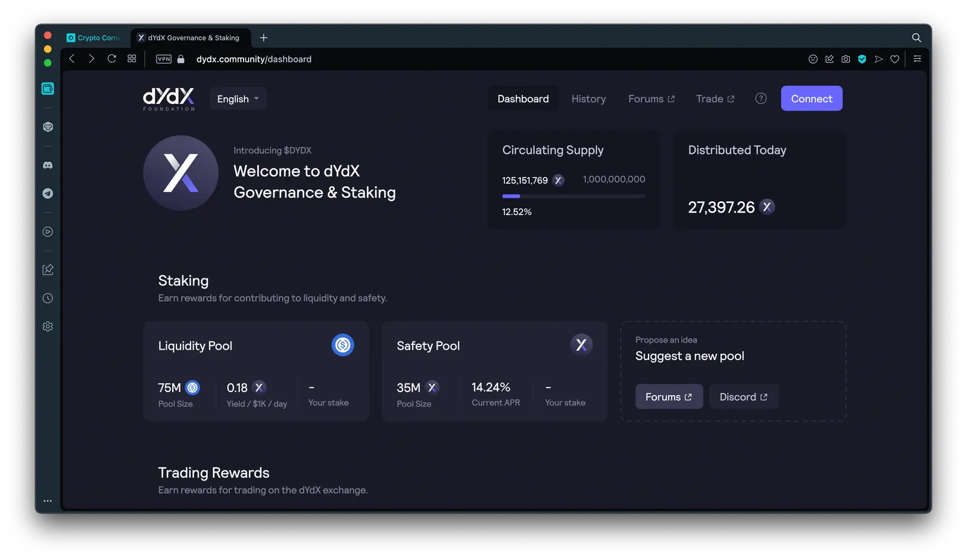Open the Forums nav link
The image size is (967, 560).
coord(652,98)
